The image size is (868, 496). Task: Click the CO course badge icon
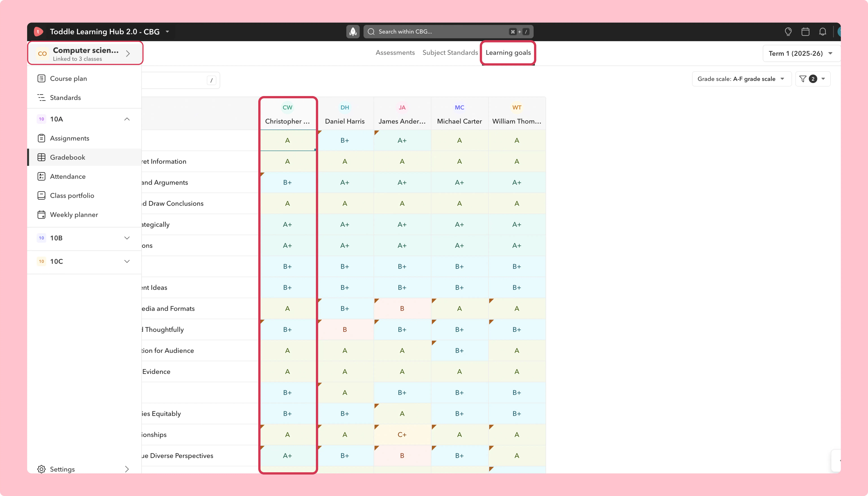click(43, 54)
